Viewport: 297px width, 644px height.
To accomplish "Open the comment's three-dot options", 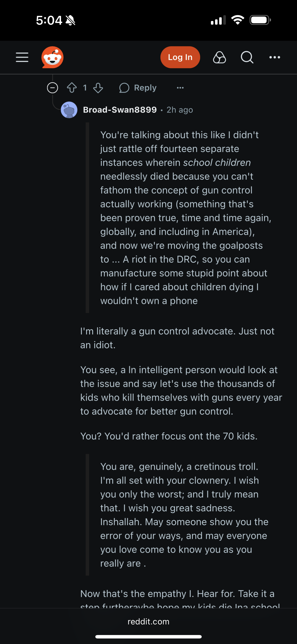I will click(180, 88).
